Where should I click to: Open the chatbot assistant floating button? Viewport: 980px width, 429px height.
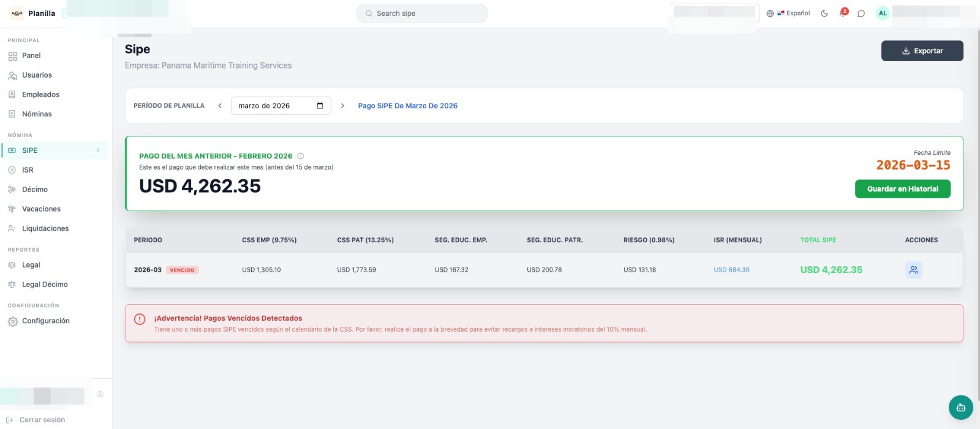coord(960,408)
